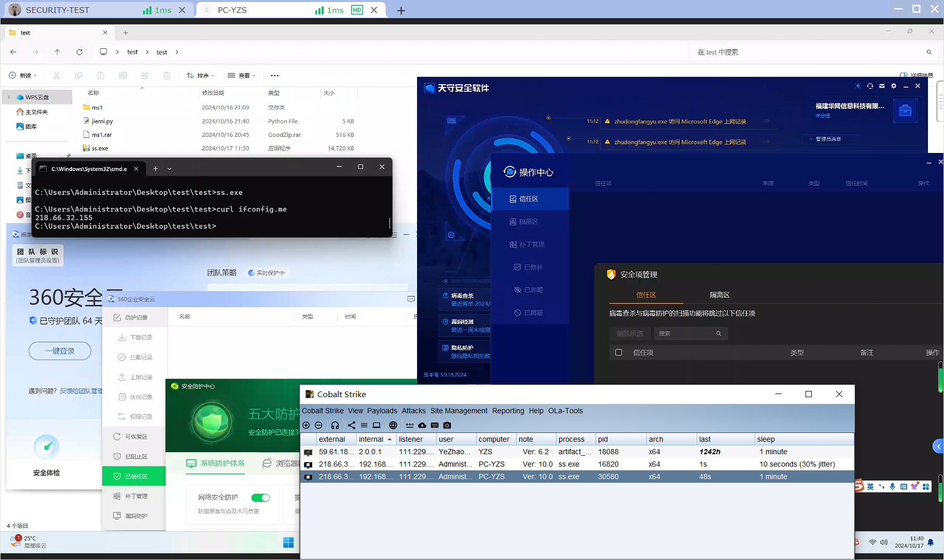
Task: Open settings gear in 天守安全软件
Action: [x=894, y=86]
